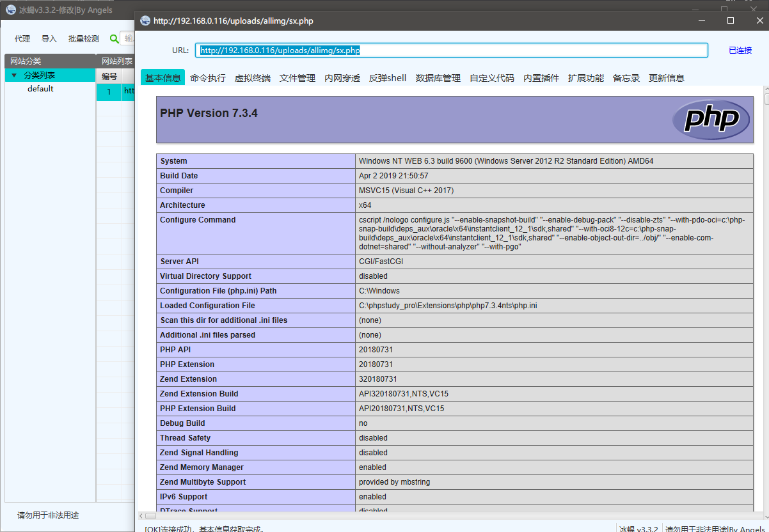Viewport: 769px width, 532px height.
Task: Switch to the 自定义代码 tab
Action: (492, 78)
